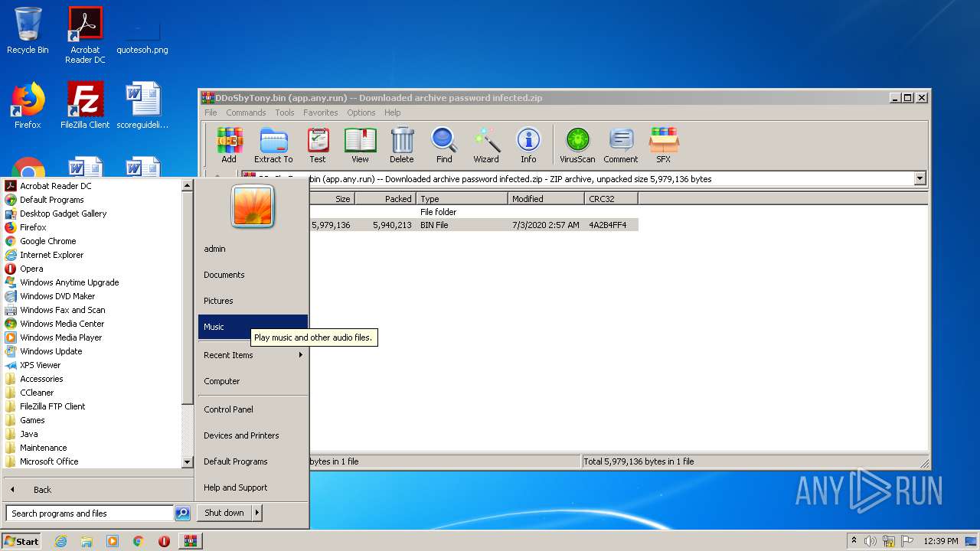The width and height of the screenshot is (980, 551).
Task: Open Documents from Start menu
Action: click(x=253, y=275)
